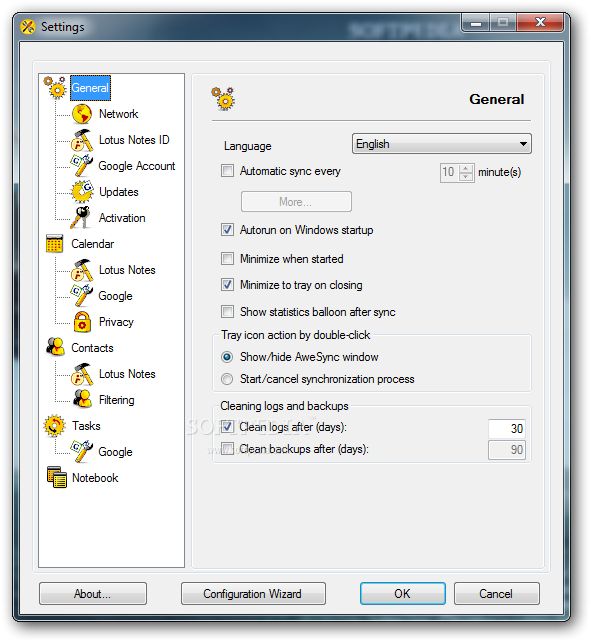Uncheck Clean logs after (days)
Viewport: 591px width, 642px height.
pos(227,427)
